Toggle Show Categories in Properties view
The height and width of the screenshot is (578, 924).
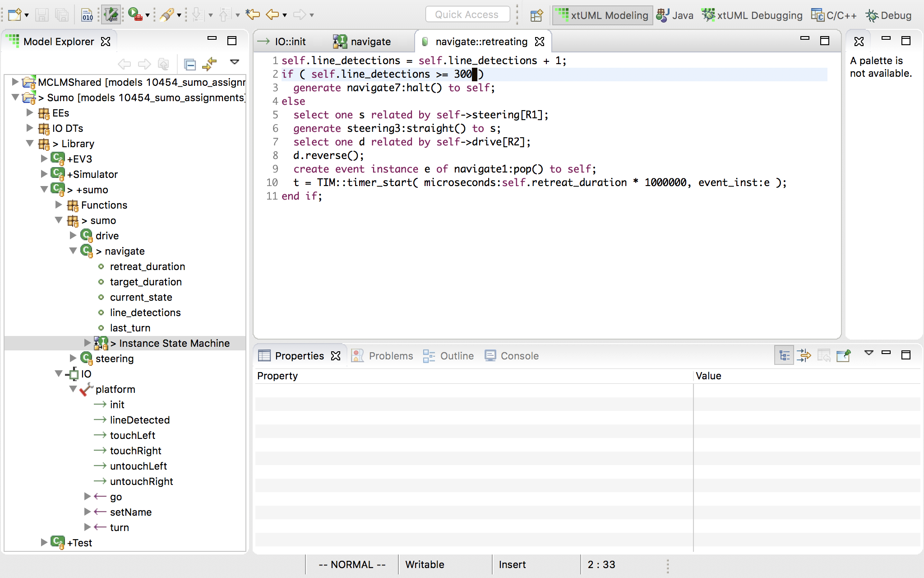(784, 356)
